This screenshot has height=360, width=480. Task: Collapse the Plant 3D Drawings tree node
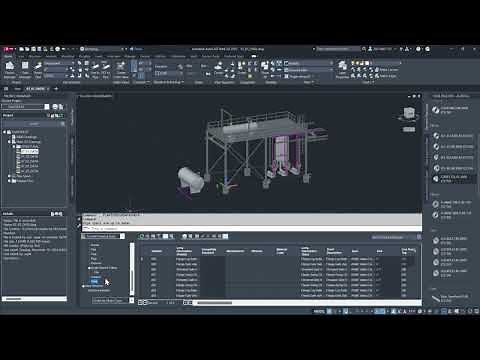tap(9, 142)
